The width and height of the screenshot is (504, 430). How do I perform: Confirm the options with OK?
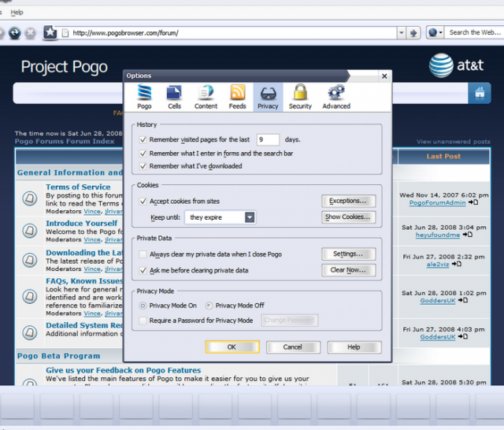232,347
